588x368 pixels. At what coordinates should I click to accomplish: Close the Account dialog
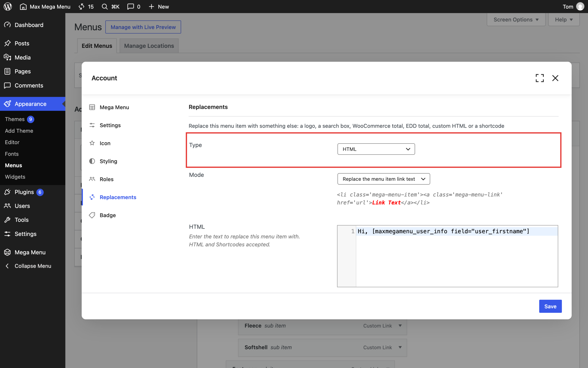pos(555,78)
